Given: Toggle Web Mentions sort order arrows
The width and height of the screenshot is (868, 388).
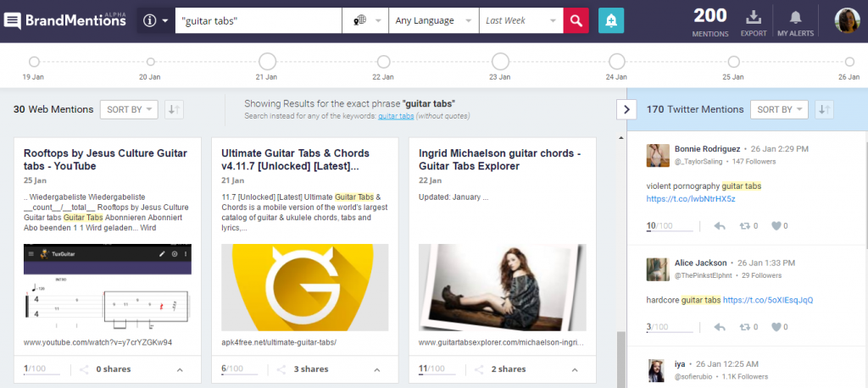Looking at the screenshot, I should point(174,109).
